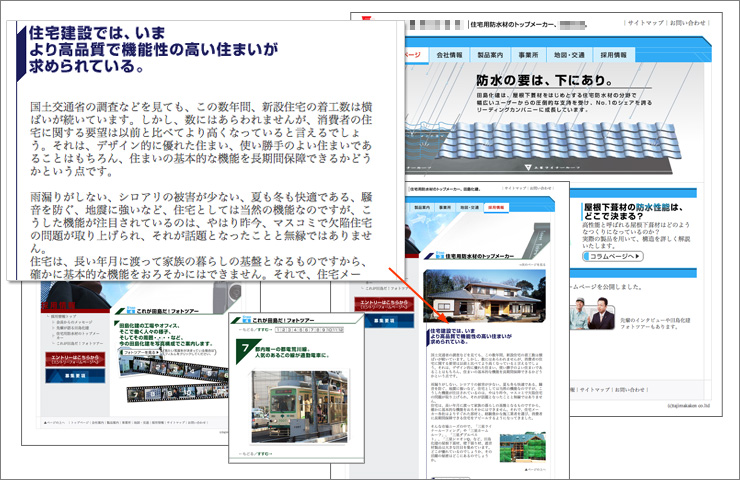This screenshot has height=480, width=740.
Task: Click the ホームページを公開しました news text
Action: (605, 286)
